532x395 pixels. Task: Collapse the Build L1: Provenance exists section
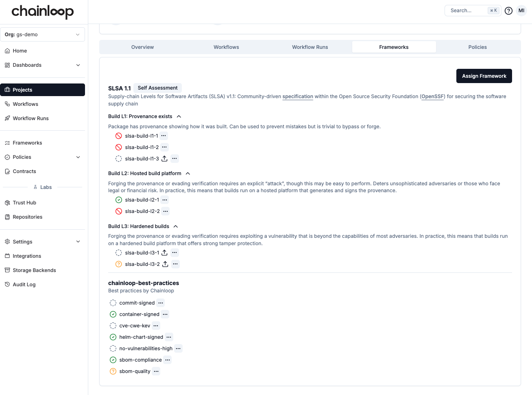179,116
